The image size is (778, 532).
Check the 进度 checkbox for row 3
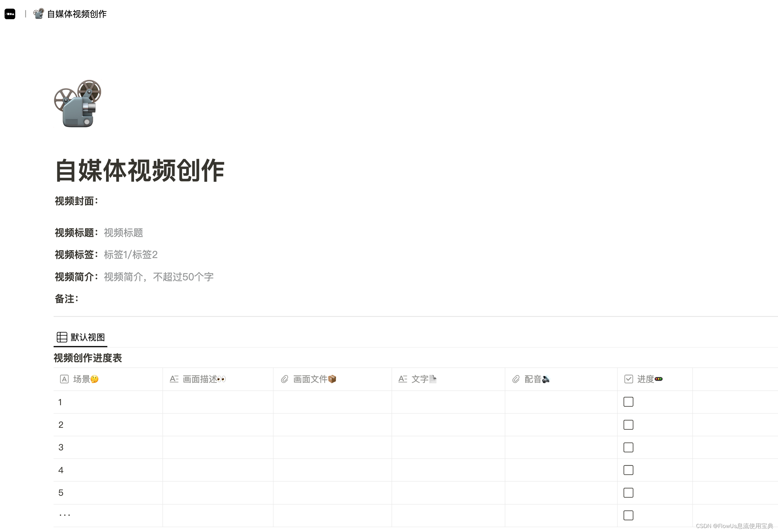pos(628,447)
